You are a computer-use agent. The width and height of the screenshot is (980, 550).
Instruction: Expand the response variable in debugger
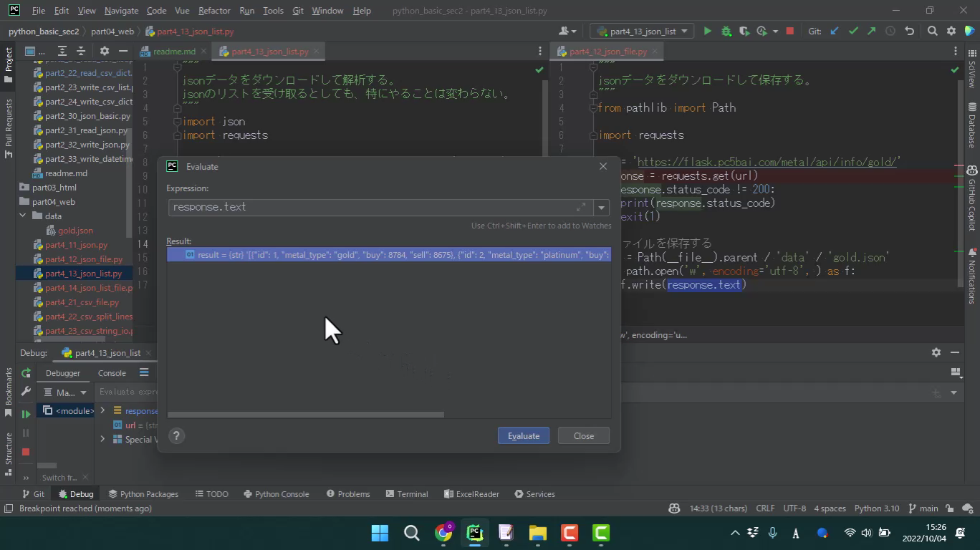coord(102,410)
